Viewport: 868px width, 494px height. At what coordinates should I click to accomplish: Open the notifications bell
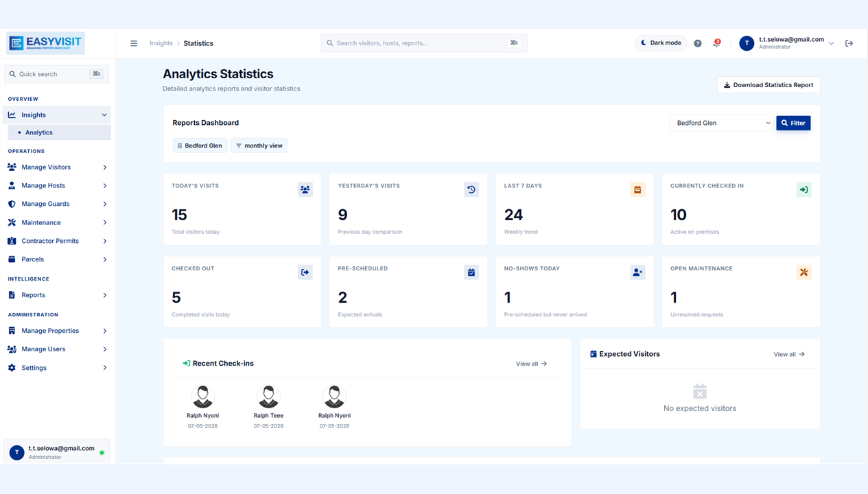pyautogui.click(x=716, y=43)
